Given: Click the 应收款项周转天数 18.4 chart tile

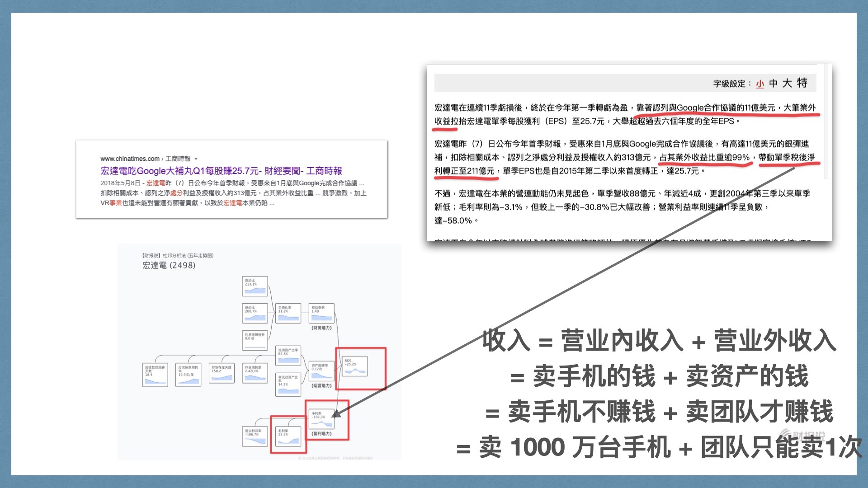Looking at the screenshot, I should (x=155, y=375).
